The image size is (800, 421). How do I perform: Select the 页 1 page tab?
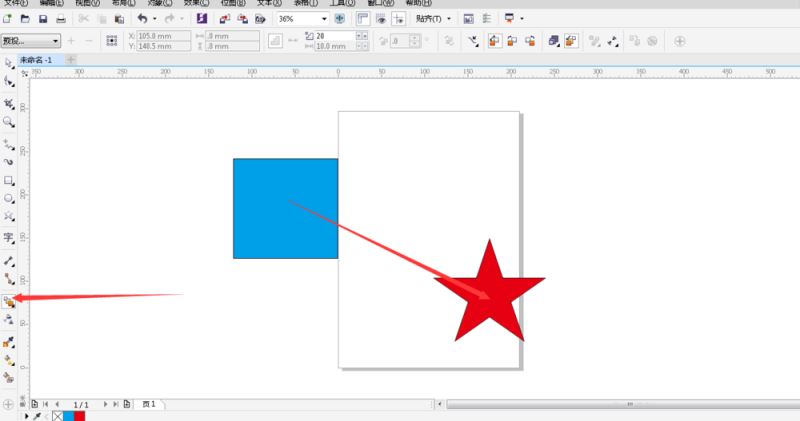coord(149,404)
